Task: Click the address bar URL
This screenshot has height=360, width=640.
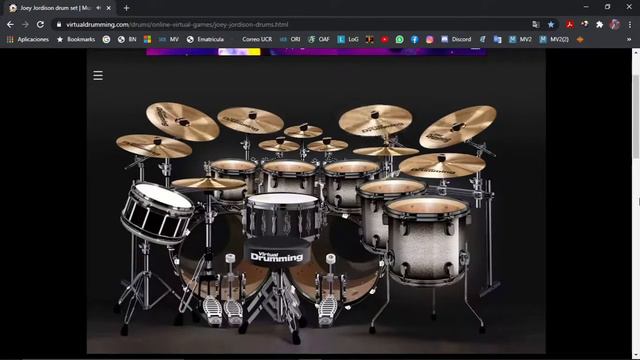Action: [177, 24]
